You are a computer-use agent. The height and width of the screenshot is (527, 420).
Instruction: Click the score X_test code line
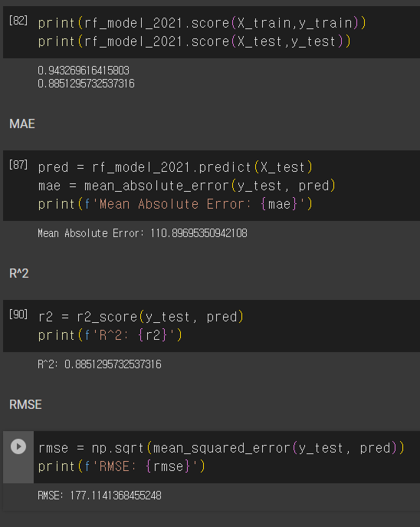pyautogui.click(x=195, y=41)
